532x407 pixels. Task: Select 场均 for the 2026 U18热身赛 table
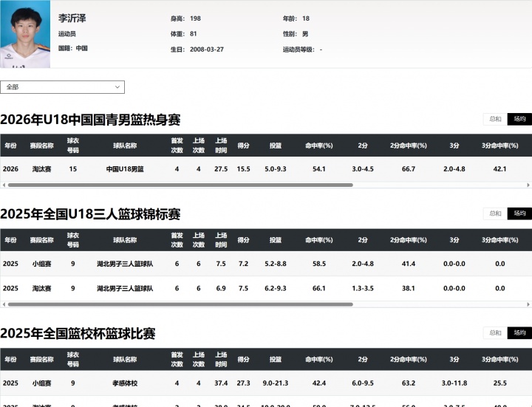coord(519,119)
